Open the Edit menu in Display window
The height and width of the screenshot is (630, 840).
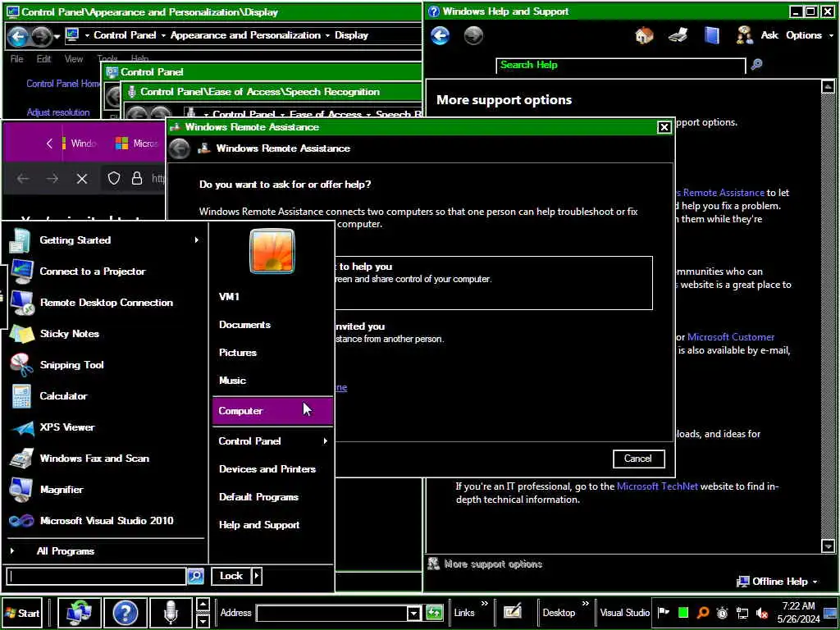tap(44, 59)
